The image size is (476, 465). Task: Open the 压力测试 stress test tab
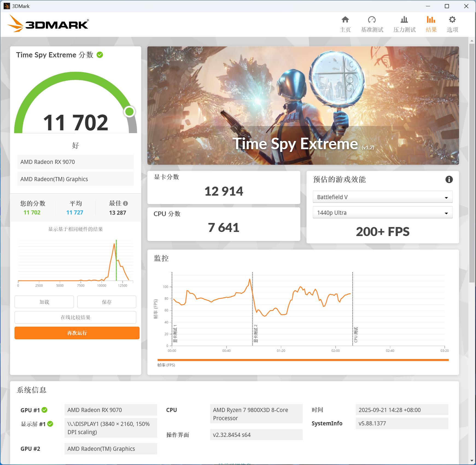(404, 24)
